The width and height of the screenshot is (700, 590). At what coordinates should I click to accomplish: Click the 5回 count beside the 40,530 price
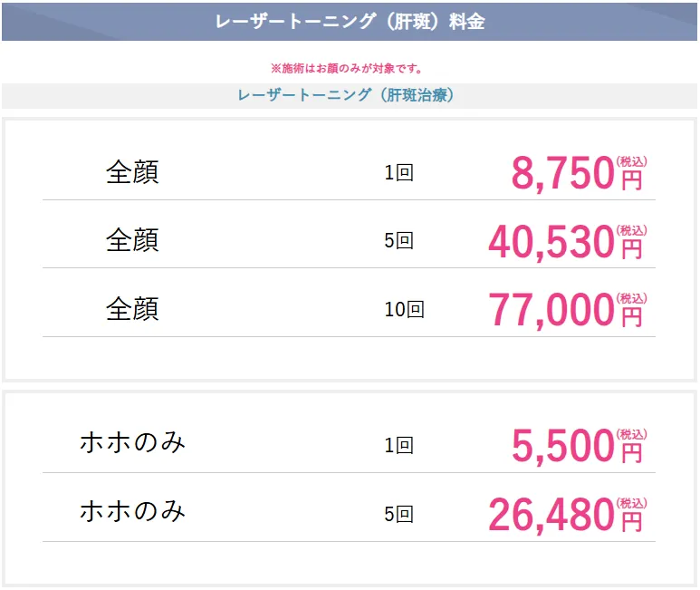398,241
